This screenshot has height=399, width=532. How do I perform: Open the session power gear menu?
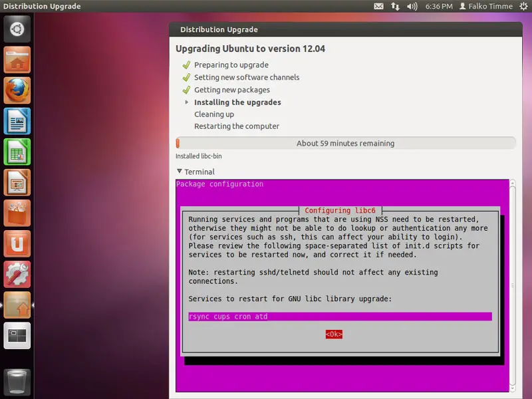(x=523, y=6)
